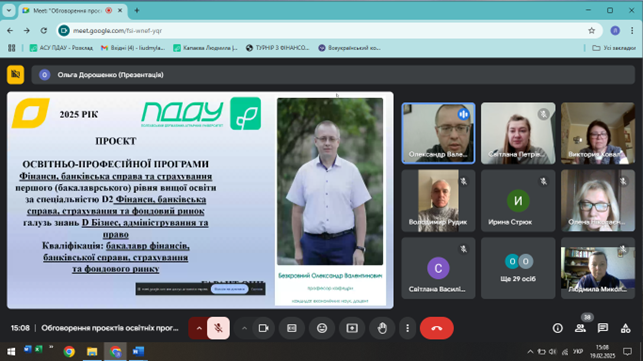Select Олександр Вале... video tile
The image size is (643, 361).
(x=438, y=133)
